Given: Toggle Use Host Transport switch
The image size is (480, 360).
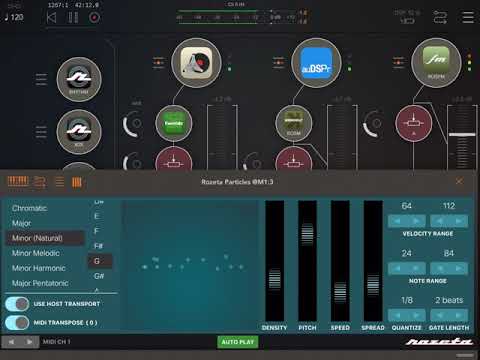Looking at the screenshot, I should pyautogui.click(x=17, y=304).
